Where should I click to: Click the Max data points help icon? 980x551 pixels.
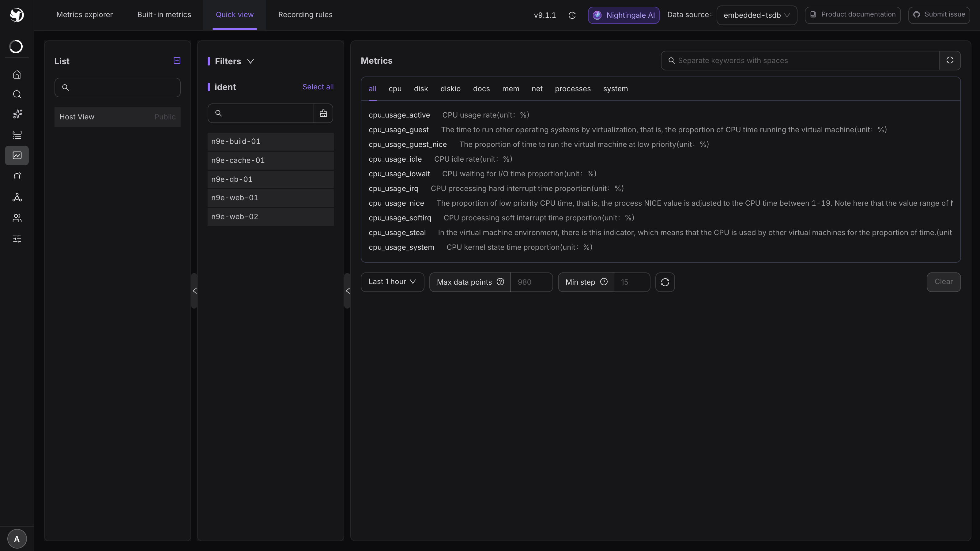tap(500, 282)
